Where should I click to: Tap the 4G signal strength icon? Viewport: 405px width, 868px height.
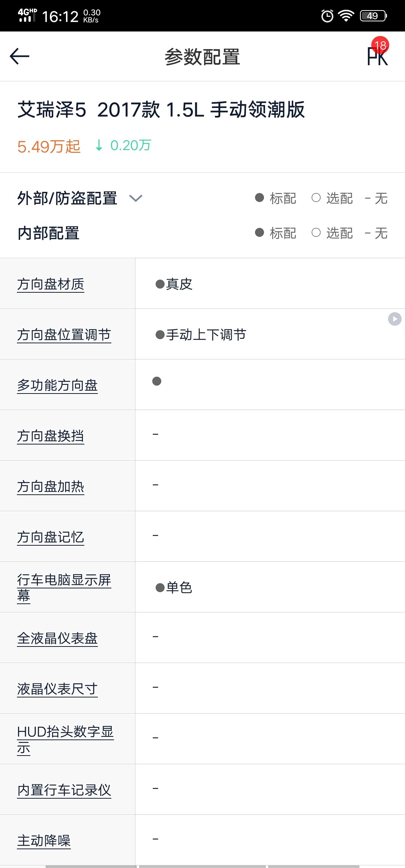pos(27,15)
